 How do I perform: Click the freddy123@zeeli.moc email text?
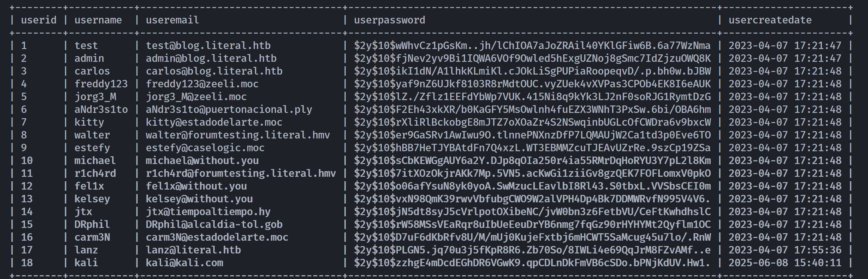click(x=202, y=84)
